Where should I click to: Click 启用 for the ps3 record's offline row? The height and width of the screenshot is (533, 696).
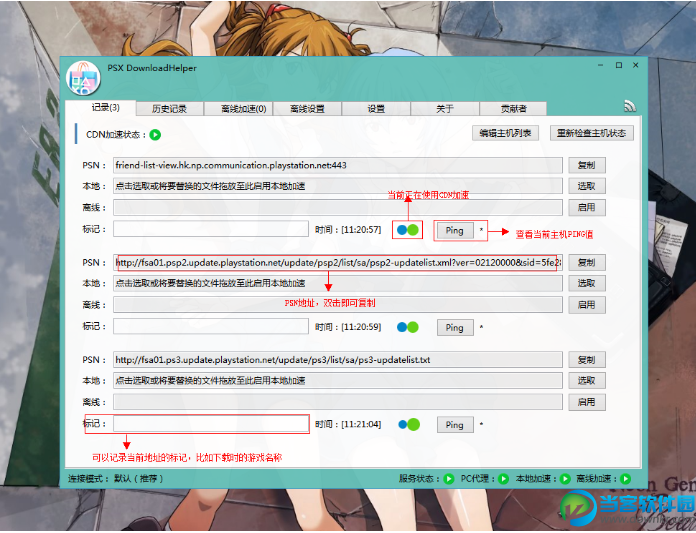click(587, 402)
